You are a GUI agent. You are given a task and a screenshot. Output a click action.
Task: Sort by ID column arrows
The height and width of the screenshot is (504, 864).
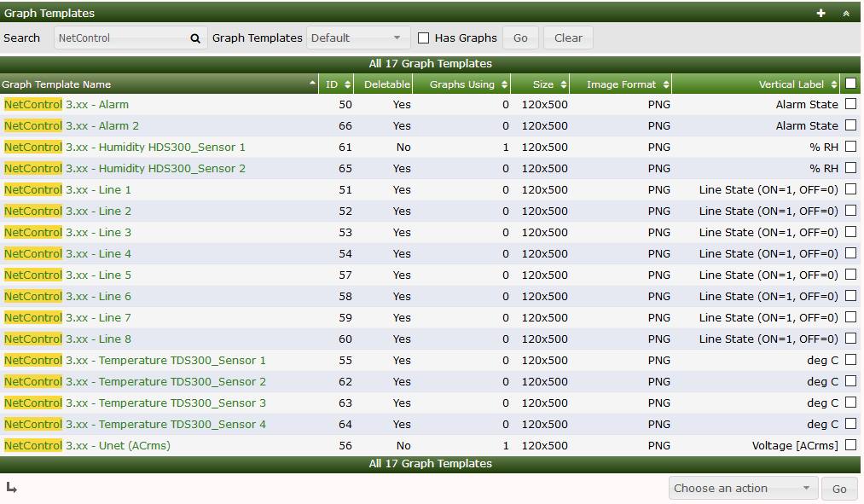click(x=347, y=84)
